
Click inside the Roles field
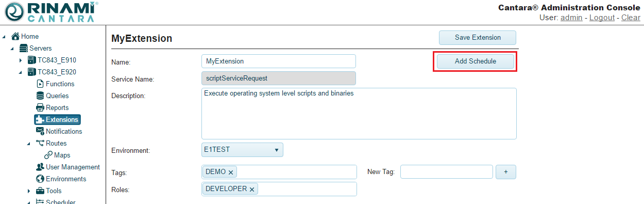point(279,189)
